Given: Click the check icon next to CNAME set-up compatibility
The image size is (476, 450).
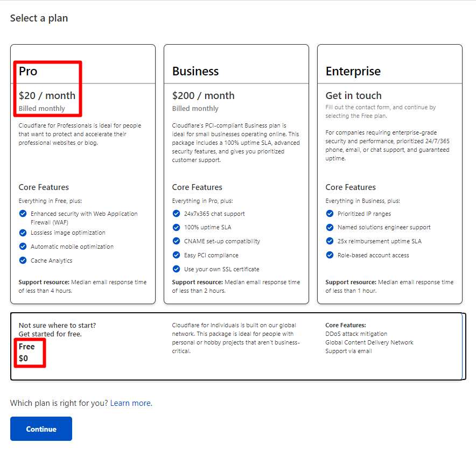Looking at the screenshot, I should (x=176, y=241).
